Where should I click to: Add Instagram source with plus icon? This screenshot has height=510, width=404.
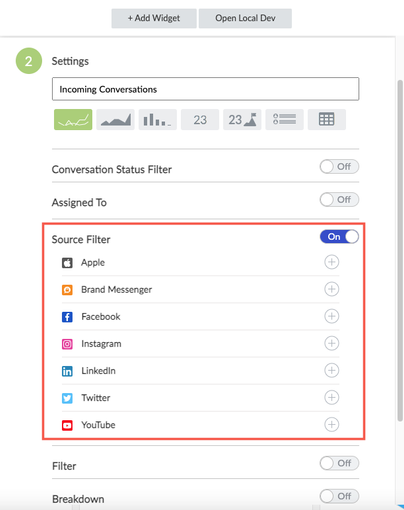click(332, 343)
